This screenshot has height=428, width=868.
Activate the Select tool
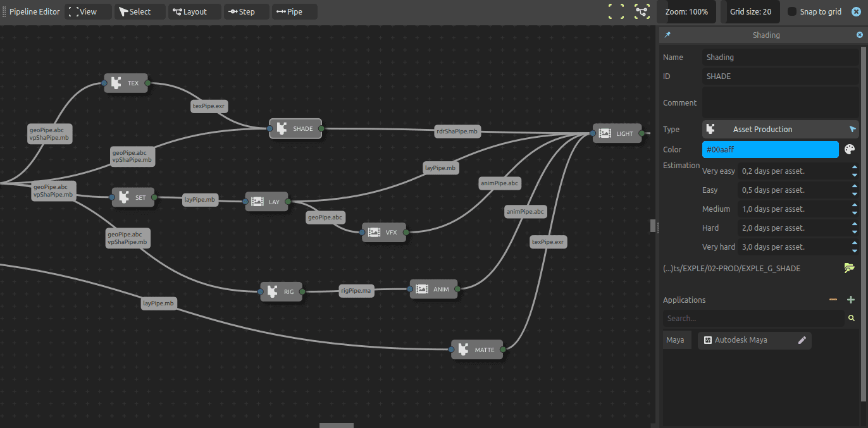pos(139,11)
